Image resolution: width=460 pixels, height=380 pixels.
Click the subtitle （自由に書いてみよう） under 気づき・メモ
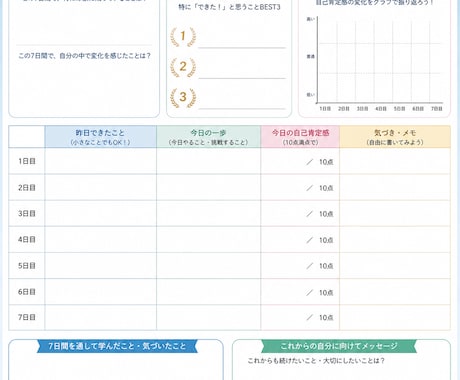(395, 142)
